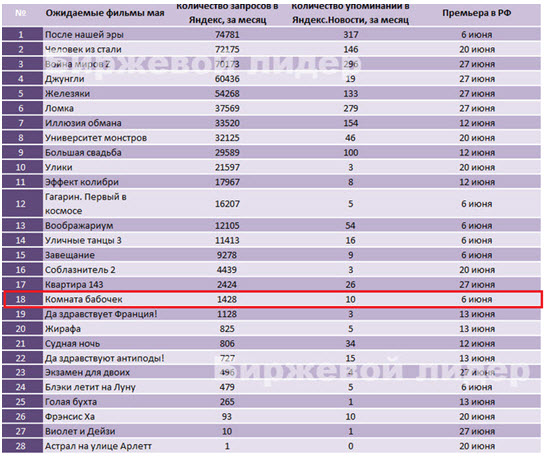The height and width of the screenshot is (459, 548).
Task: Select the query count 29589
Action: tap(227, 152)
